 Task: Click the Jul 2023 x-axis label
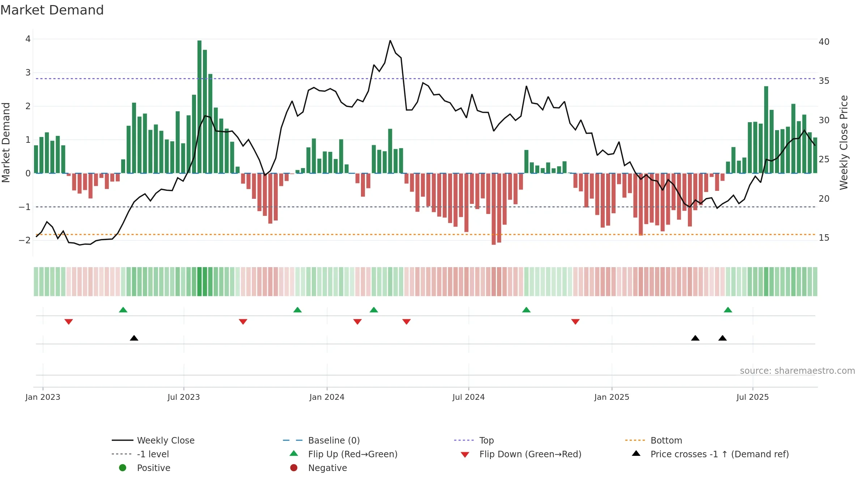pyautogui.click(x=184, y=397)
